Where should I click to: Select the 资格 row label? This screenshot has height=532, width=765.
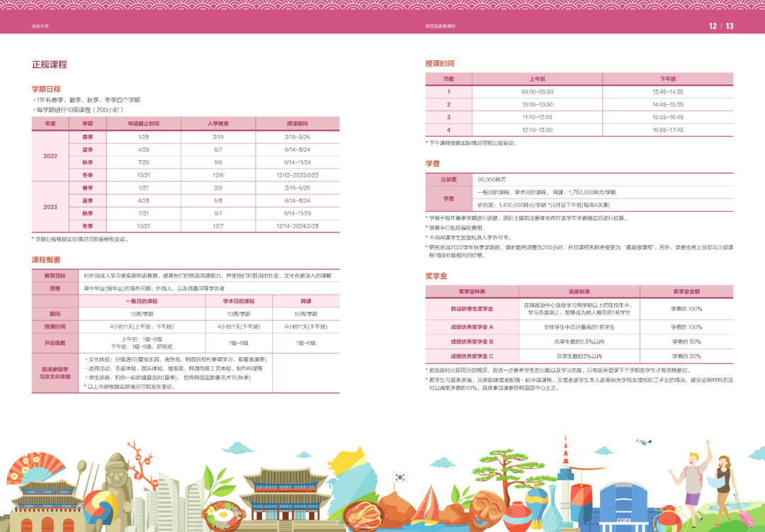[55, 288]
